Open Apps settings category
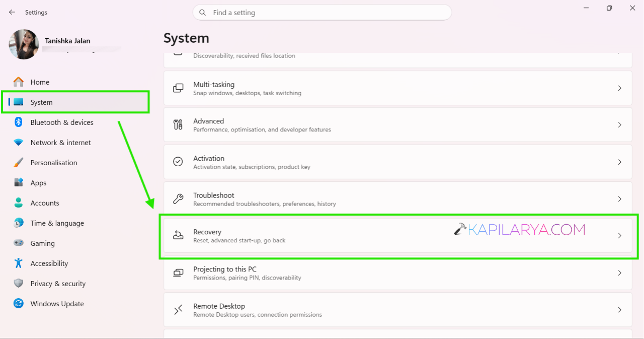 click(38, 183)
